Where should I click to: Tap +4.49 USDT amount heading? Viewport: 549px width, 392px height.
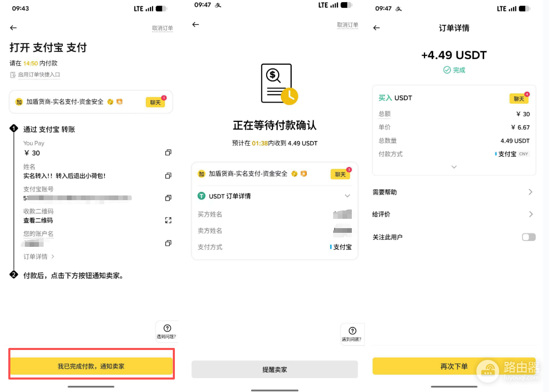pos(454,55)
